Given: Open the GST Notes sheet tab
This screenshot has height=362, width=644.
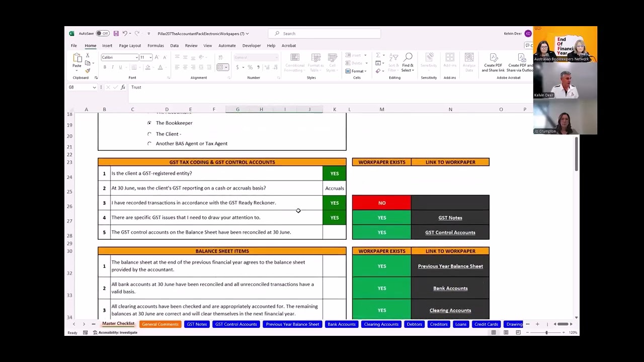Looking at the screenshot, I should [x=197, y=324].
